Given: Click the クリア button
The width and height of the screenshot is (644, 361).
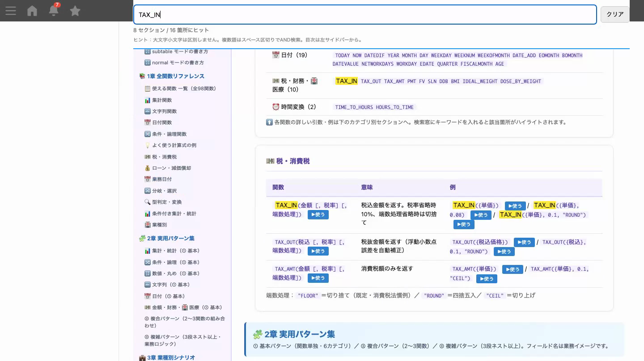Looking at the screenshot, I should (615, 14).
